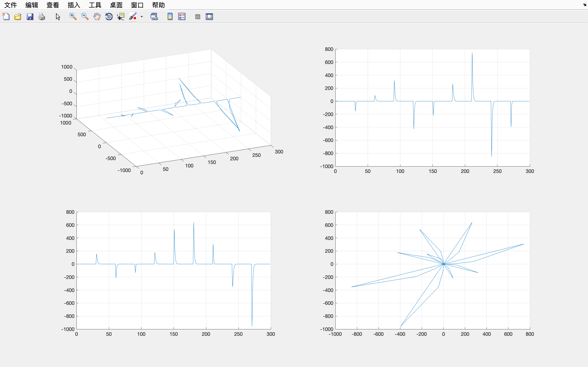Click the New Figure icon
The image size is (588, 367).
(x=6, y=17)
